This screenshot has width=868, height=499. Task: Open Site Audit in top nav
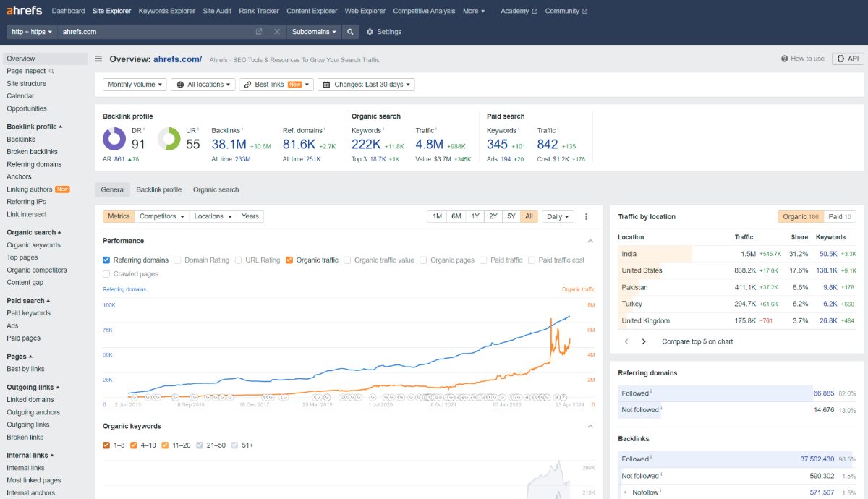point(217,11)
